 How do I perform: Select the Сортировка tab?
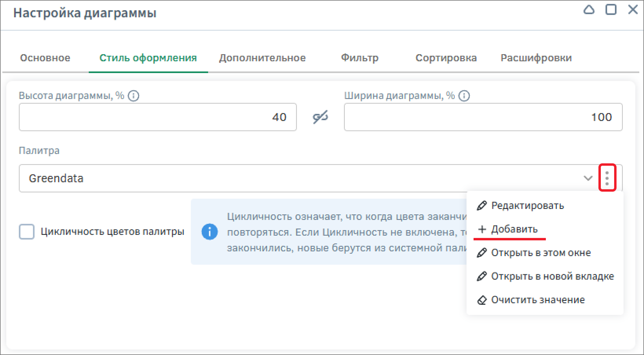point(446,58)
